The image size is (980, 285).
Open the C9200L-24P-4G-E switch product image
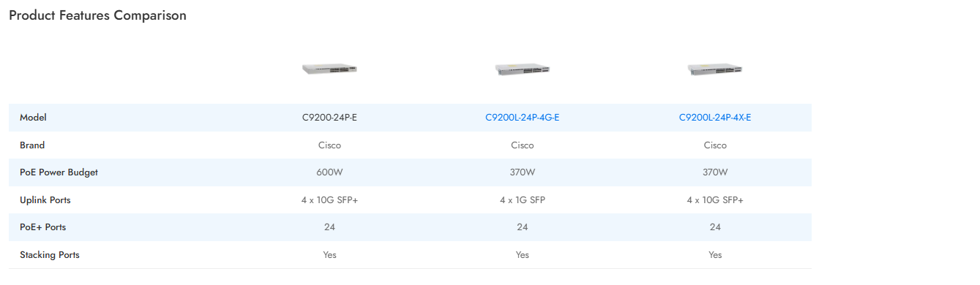click(522, 69)
